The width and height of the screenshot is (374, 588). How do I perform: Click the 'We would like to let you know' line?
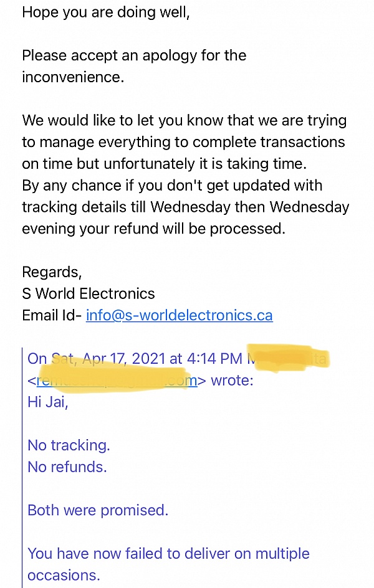coord(184,120)
